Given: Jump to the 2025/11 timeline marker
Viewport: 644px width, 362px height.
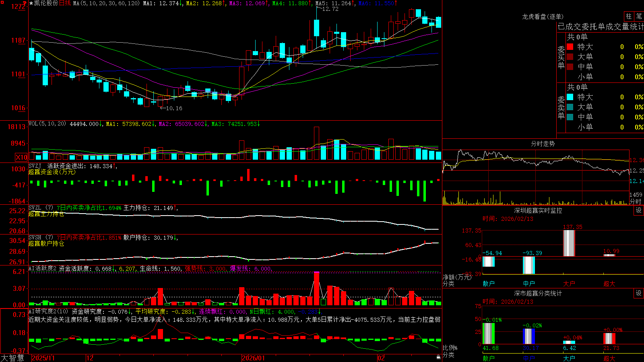Looking at the screenshot, I should click(x=43, y=358).
